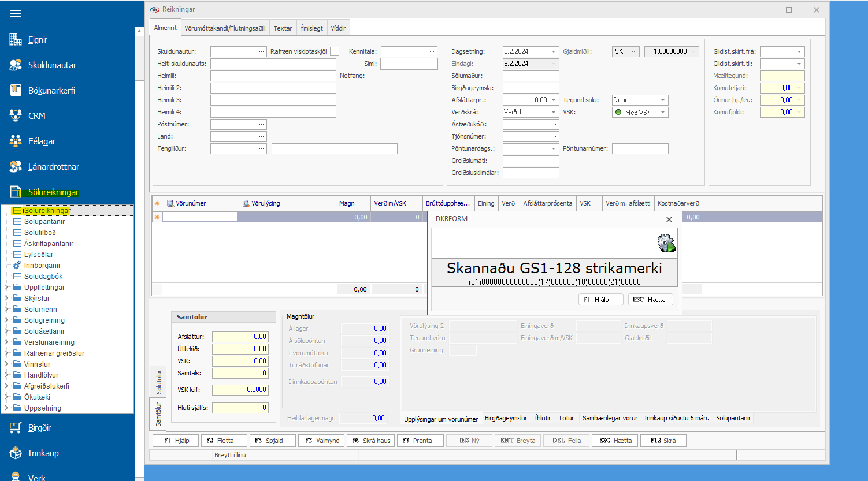
Task: Click the gear icon in DKRFORM dialog
Action: tap(666, 243)
